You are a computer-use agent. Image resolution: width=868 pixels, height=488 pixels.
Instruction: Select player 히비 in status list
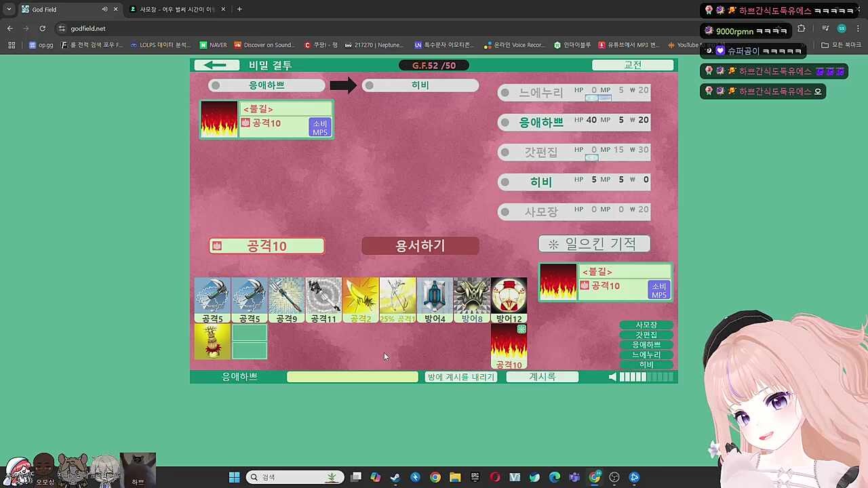coord(574,182)
